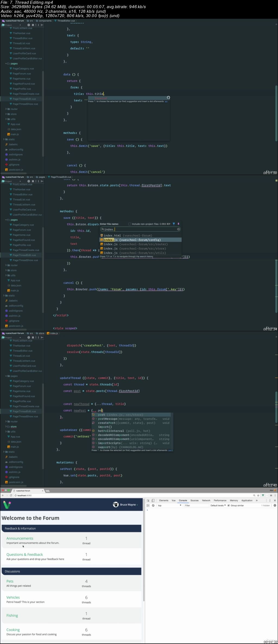The height and width of the screenshot is (644, 278).
Task: Click the browser reload page icon
Action: point(11,495)
